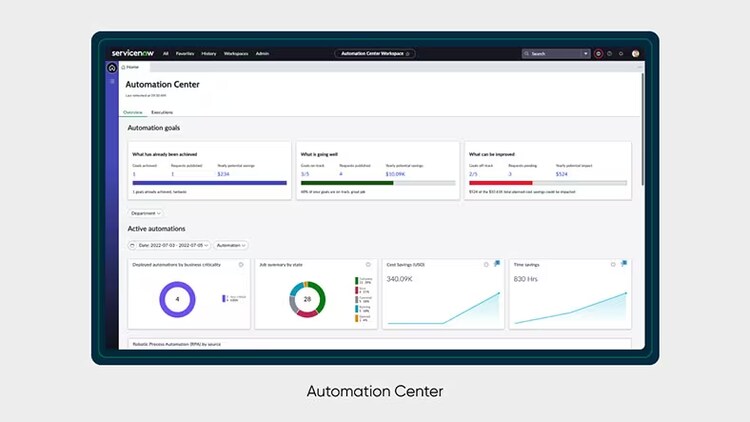Click the red legend entry in Job summary
Screen dimensions: 750x422
[363, 290]
